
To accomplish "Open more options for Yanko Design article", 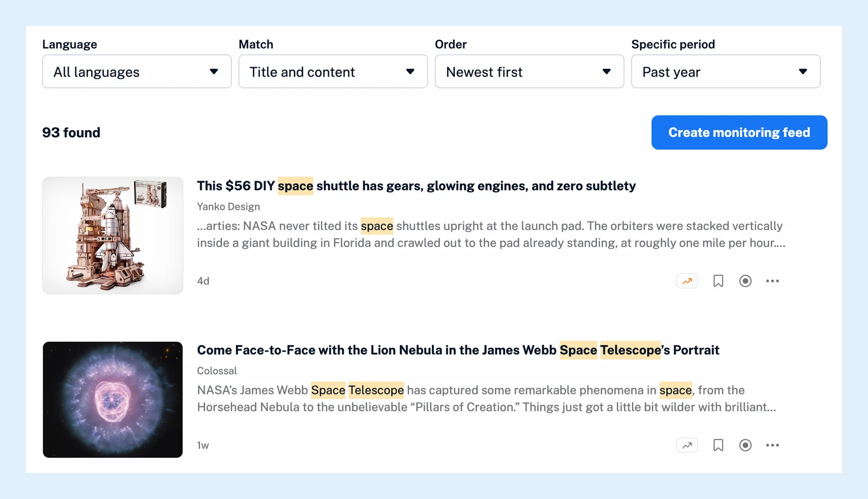I will [x=773, y=281].
